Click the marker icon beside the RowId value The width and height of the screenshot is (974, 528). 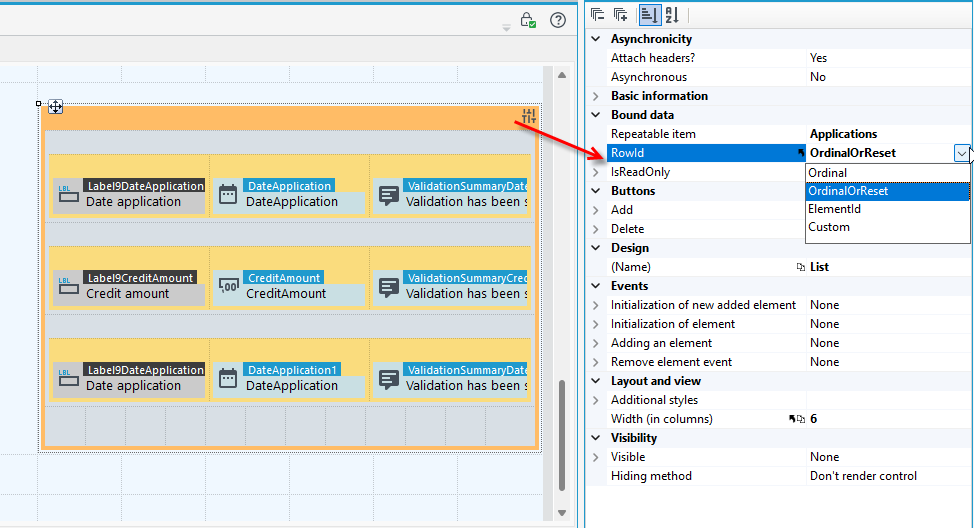(x=801, y=153)
